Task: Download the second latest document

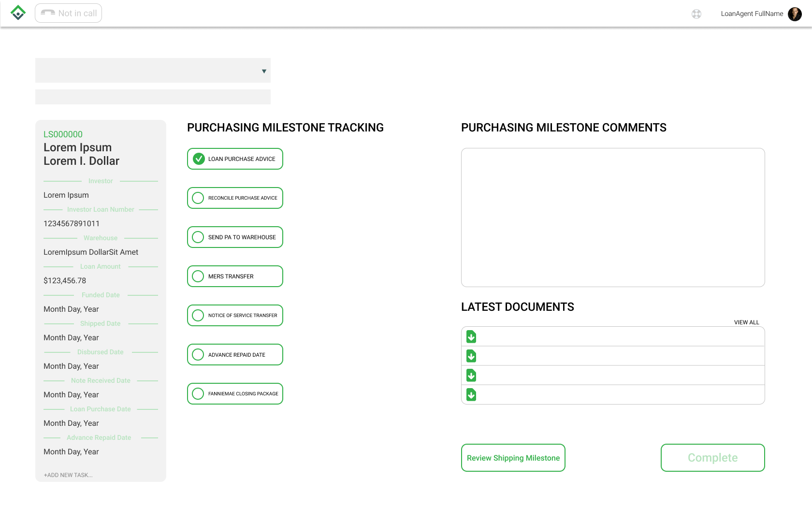Action: [471, 356]
